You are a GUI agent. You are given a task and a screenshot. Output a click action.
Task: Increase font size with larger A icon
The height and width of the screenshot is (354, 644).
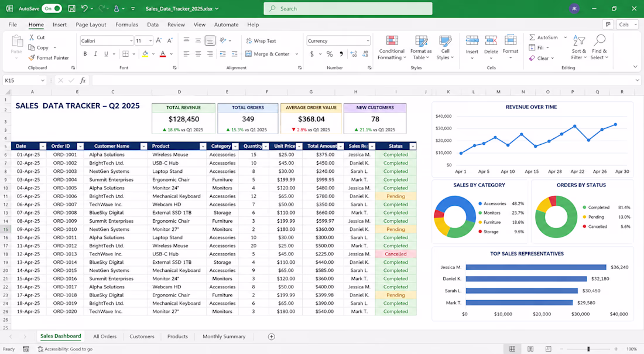[x=159, y=40]
